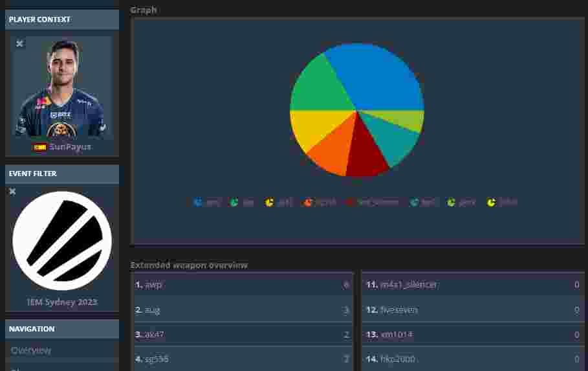Open the IEM Sydney 2023 event logo
The height and width of the screenshot is (371, 588).
pyautogui.click(x=62, y=241)
